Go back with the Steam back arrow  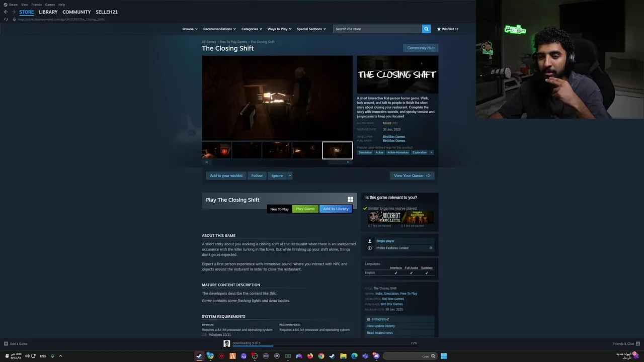pos(6,12)
